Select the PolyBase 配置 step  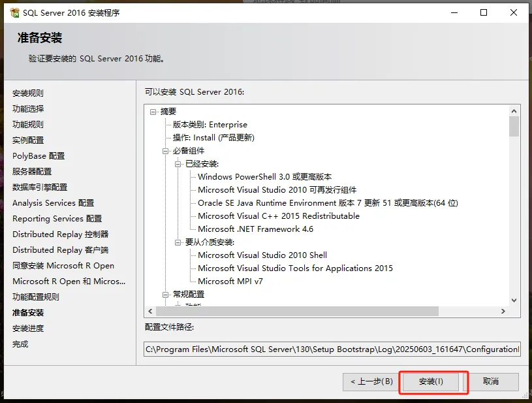(x=39, y=156)
